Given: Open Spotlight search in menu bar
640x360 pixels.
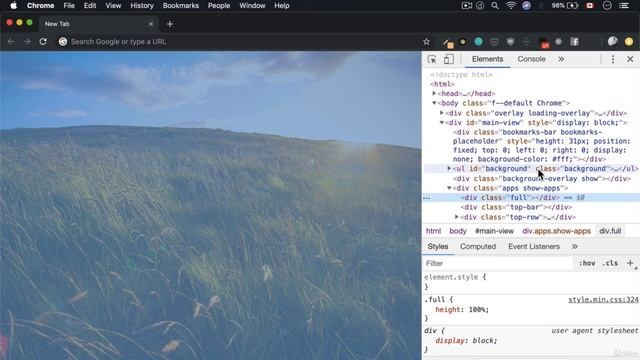Looking at the screenshot, I should 495,6.
